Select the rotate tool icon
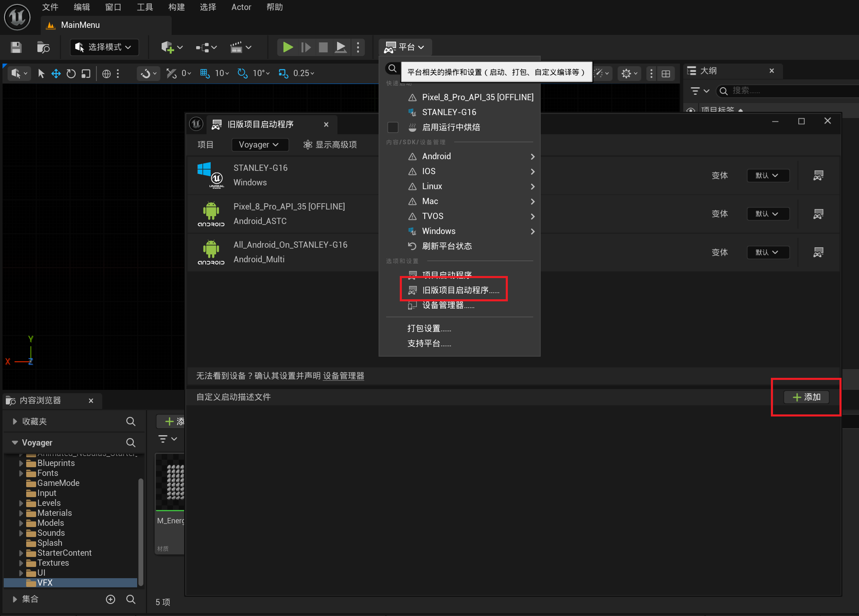Screen dimensions: 859x616 point(71,74)
